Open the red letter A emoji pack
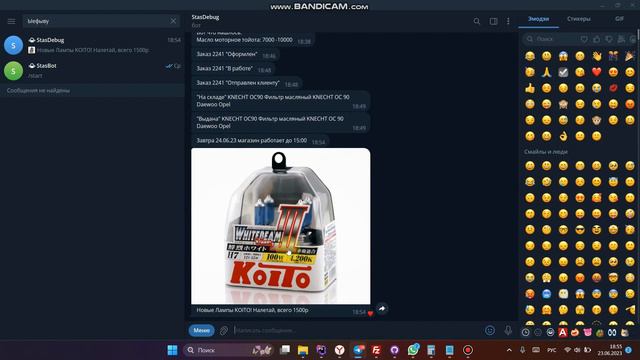Viewport: 640px width, 360px height. (562, 332)
